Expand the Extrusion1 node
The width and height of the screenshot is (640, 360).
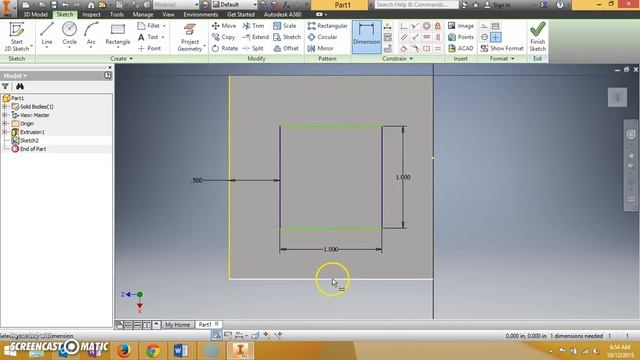coord(5,132)
